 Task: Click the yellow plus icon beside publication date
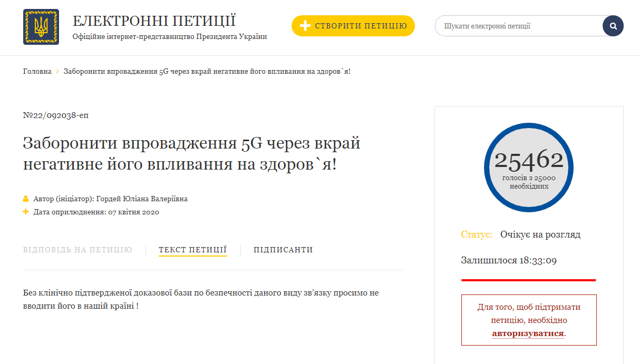click(x=26, y=212)
